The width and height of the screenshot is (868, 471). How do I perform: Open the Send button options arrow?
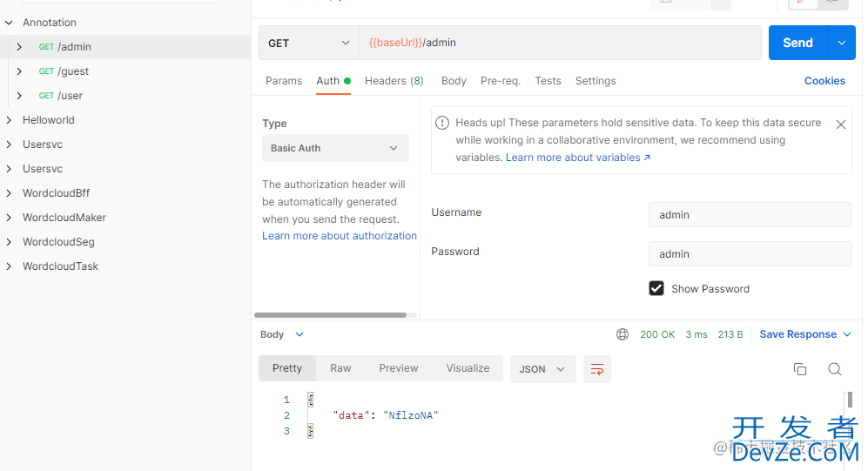click(841, 43)
